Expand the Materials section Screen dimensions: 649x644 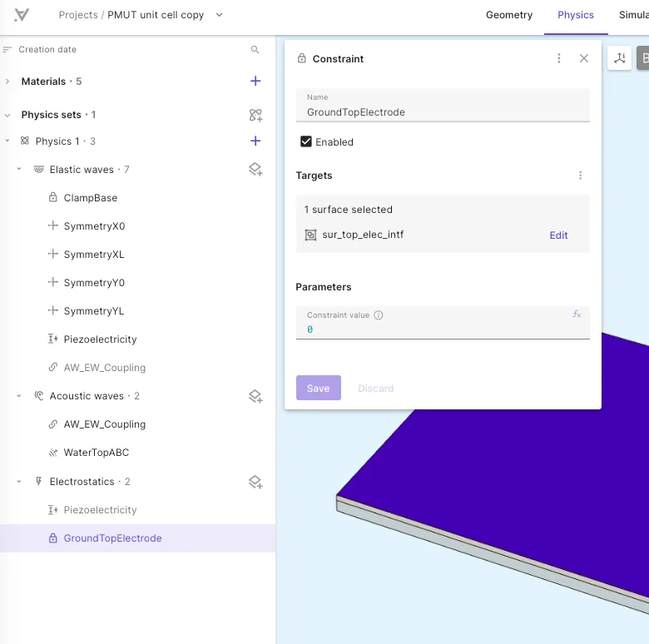[7, 82]
